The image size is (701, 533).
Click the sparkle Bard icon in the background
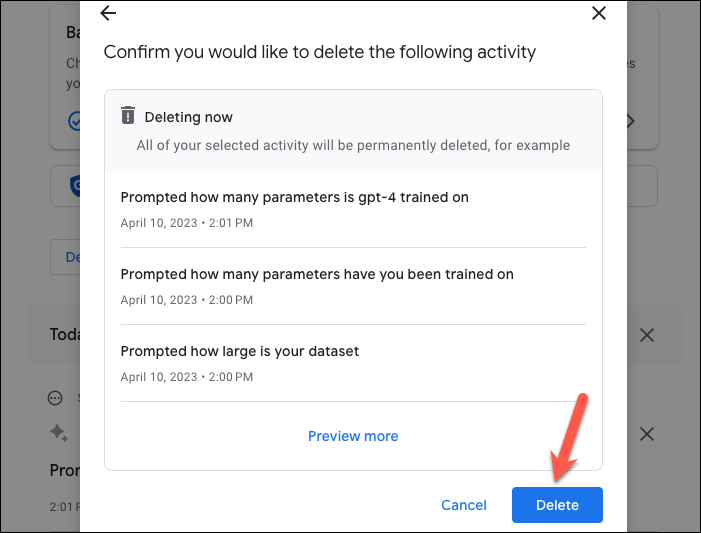[x=59, y=433]
